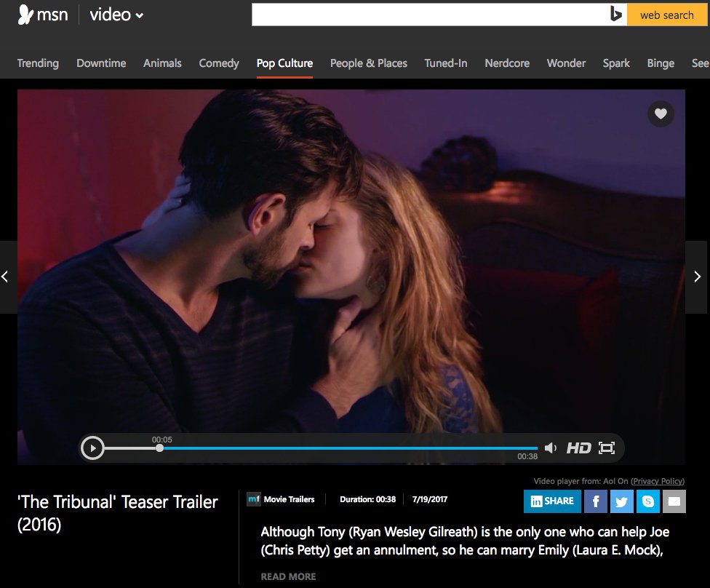Screen dimensions: 710x588
Task: Click the Duration: 00:38 text
Action: 367,499
